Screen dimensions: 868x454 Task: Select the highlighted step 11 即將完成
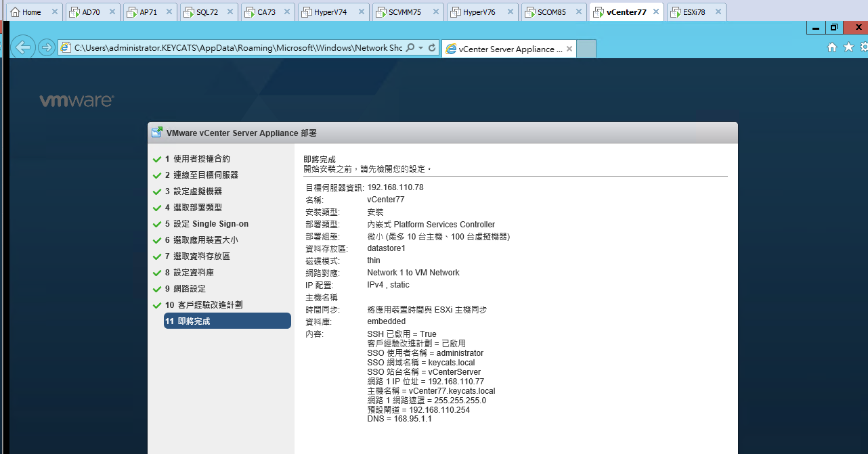click(227, 321)
